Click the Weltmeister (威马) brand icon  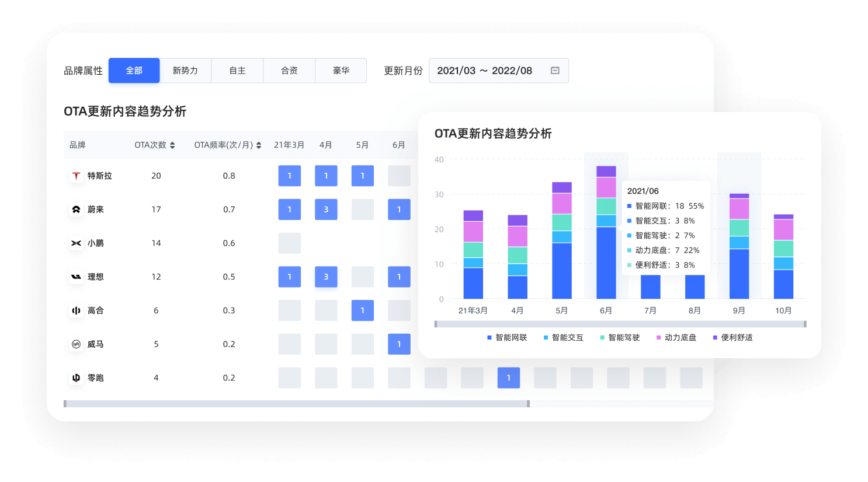(77, 344)
